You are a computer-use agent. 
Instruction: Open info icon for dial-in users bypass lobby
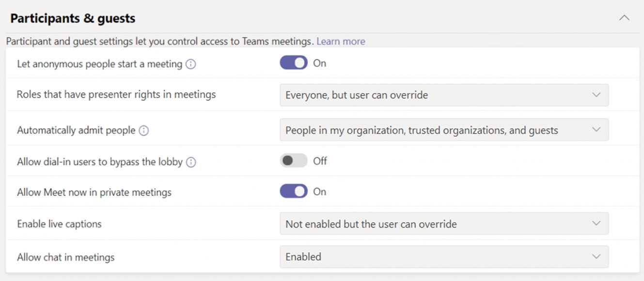click(191, 162)
